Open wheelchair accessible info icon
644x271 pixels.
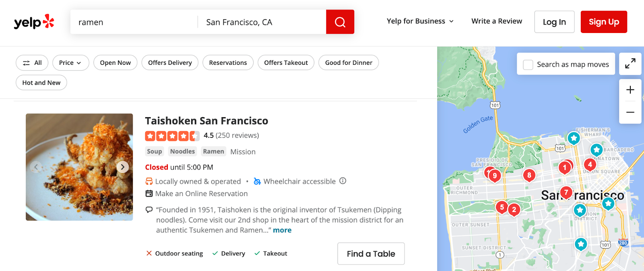(343, 181)
